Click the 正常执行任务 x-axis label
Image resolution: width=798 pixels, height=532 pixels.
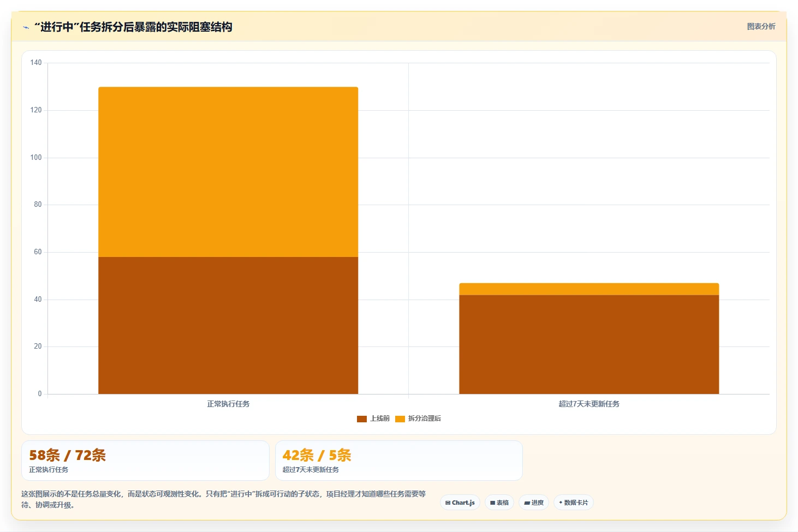click(x=228, y=404)
